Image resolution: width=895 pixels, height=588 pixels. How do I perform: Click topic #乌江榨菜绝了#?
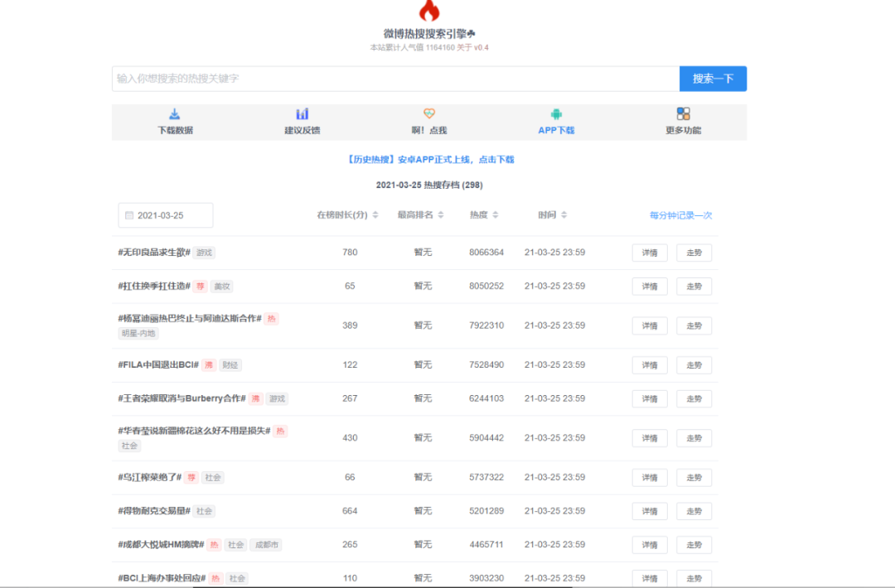[x=149, y=477]
